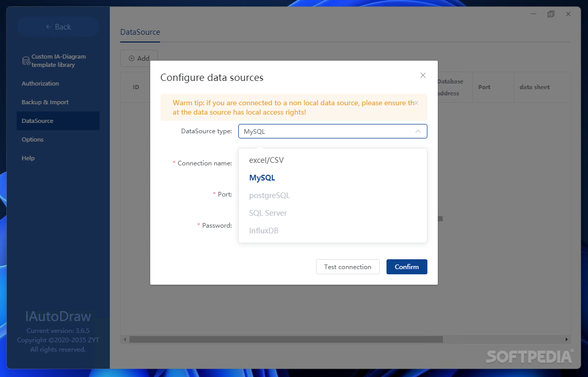Click the dropdown chevron arrow icon
The height and width of the screenshot is (377, 588).
[418, 131]
